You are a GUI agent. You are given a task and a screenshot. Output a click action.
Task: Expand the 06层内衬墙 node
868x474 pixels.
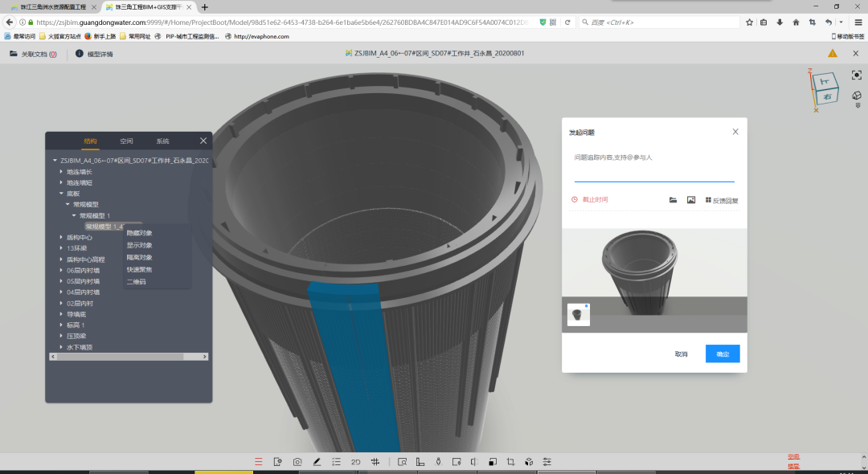61,271
